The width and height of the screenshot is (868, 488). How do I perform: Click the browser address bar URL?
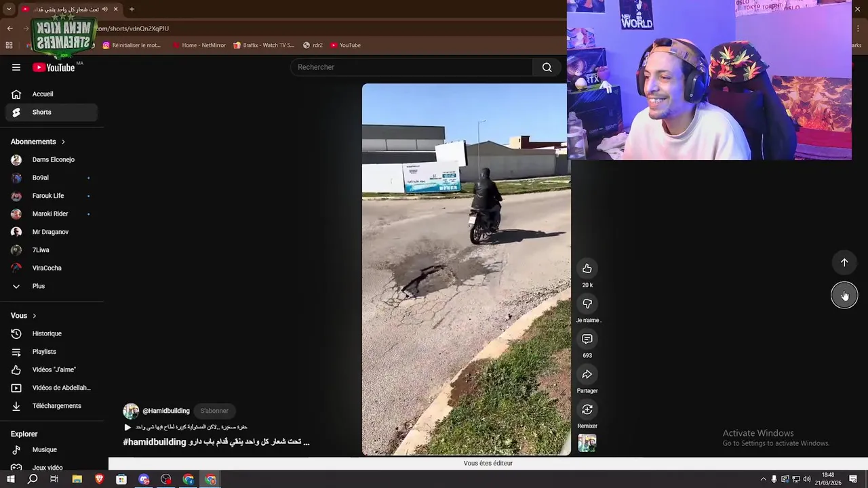click(x=134, y=28)
